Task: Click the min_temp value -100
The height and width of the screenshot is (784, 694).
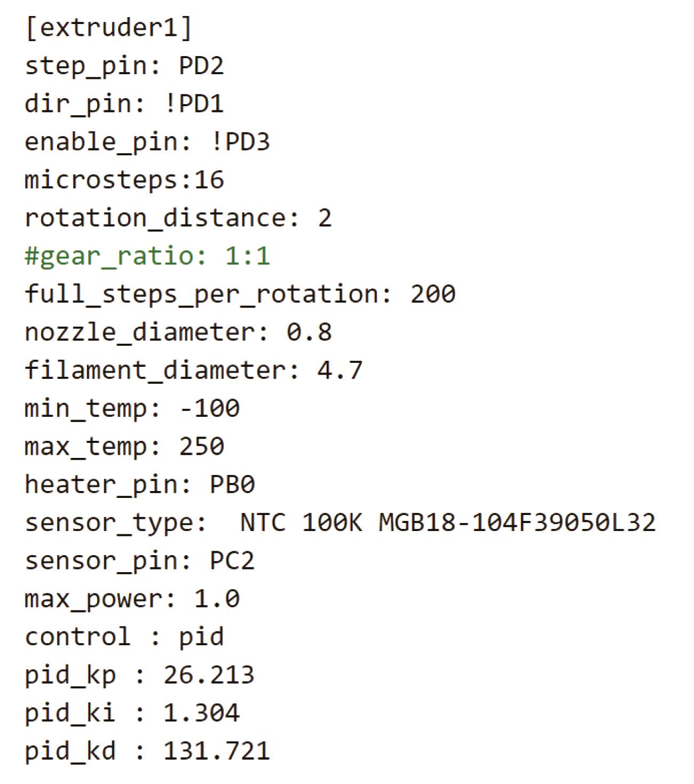Action: (x=210, y=408)
